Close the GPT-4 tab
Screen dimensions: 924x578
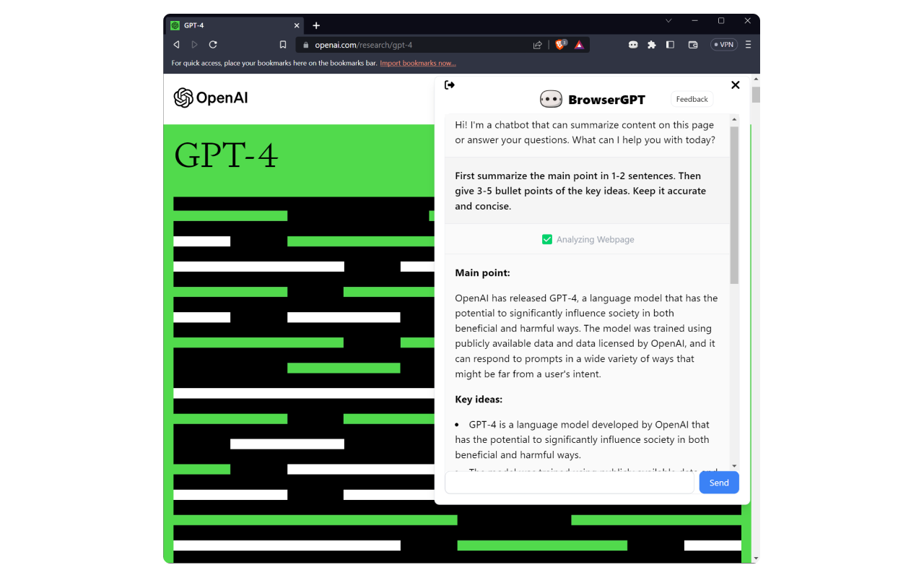point(297,25)
